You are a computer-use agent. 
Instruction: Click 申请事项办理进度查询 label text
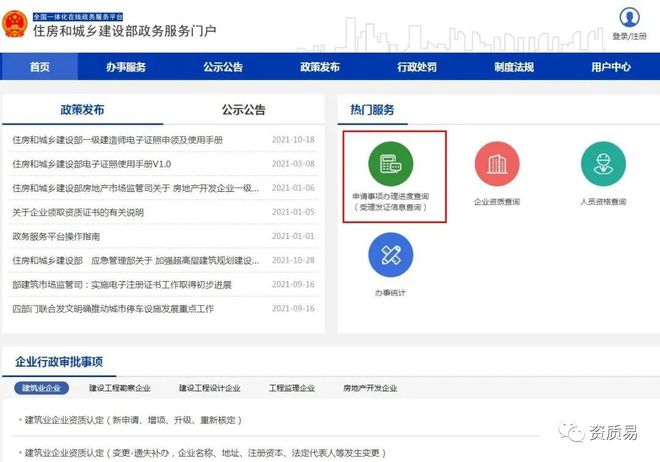point(391,202)
